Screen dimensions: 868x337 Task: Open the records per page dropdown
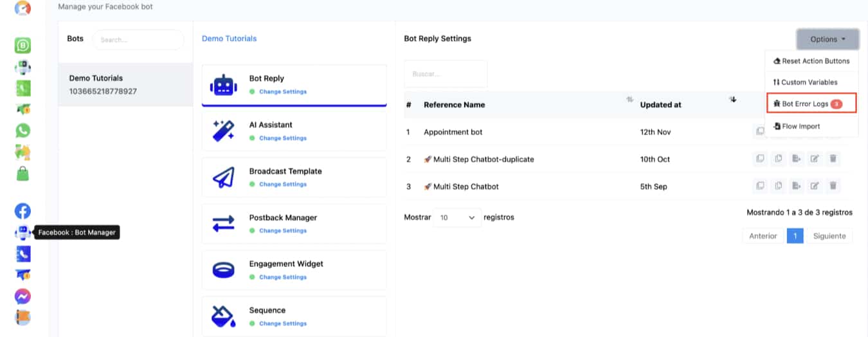458,217
